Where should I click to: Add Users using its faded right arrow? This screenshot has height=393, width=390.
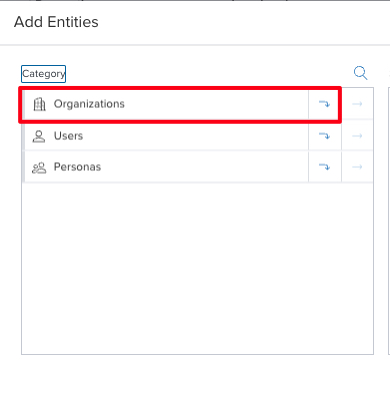point(357,136)
